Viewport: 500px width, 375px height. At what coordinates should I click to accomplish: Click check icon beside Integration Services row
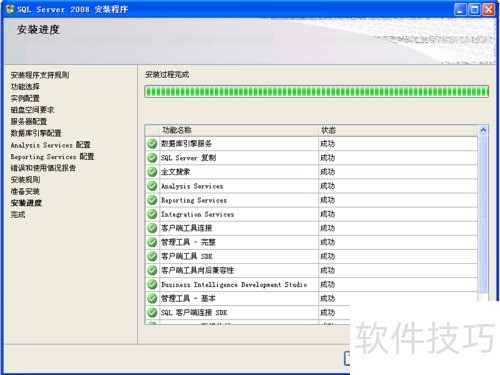click(152, 214)
